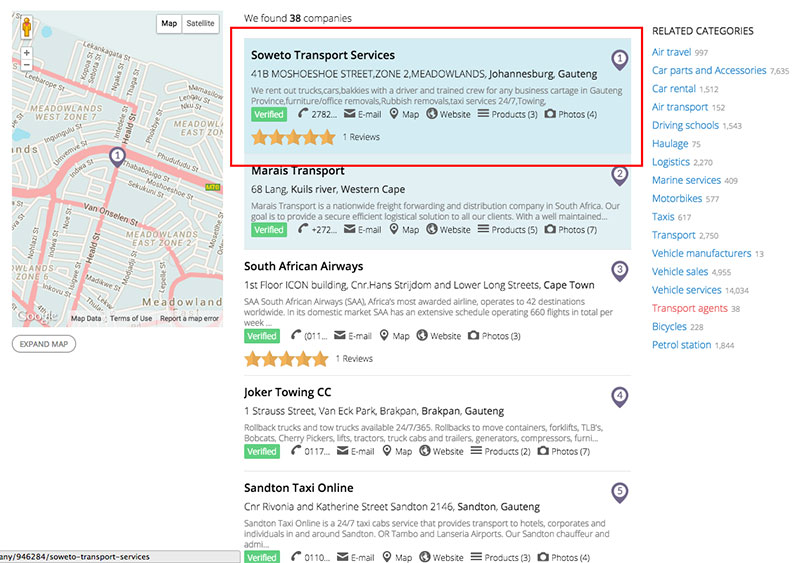Click E-mail envelope for Soweto Transport Services
The width and height of the screenshot is (800, 563).
pyautogui.click(x=349, y=113)
